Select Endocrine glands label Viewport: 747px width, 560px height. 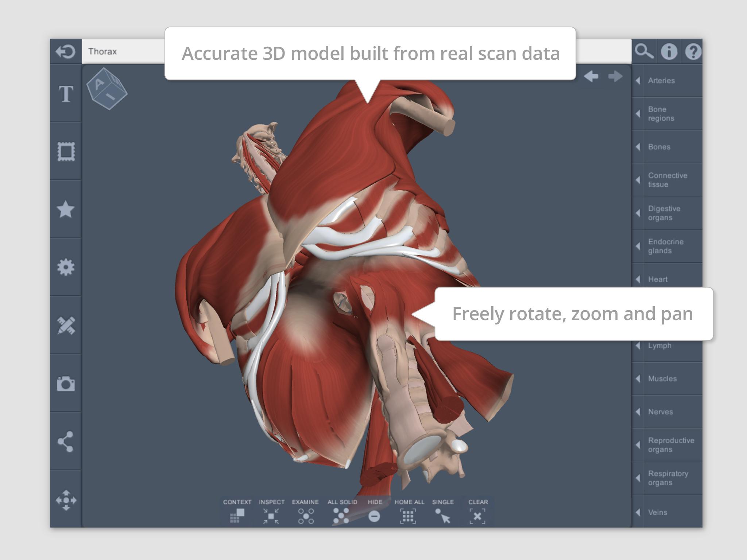666,246
